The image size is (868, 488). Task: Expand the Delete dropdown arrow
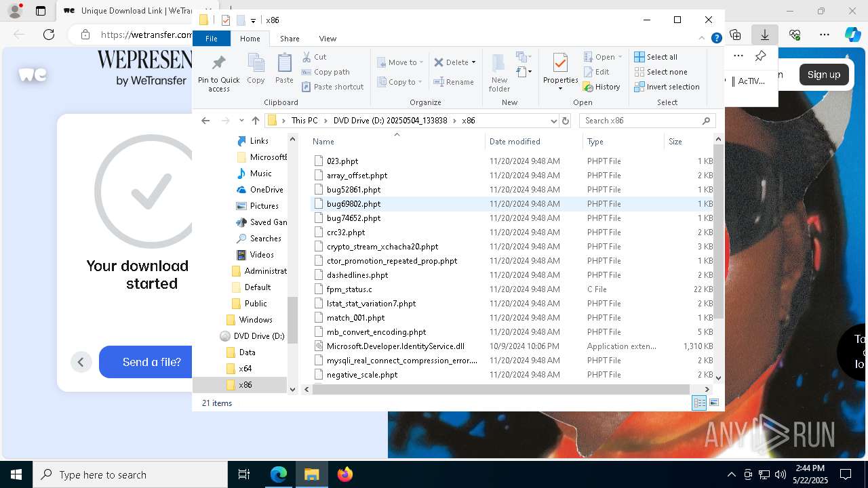coord(473,62)
